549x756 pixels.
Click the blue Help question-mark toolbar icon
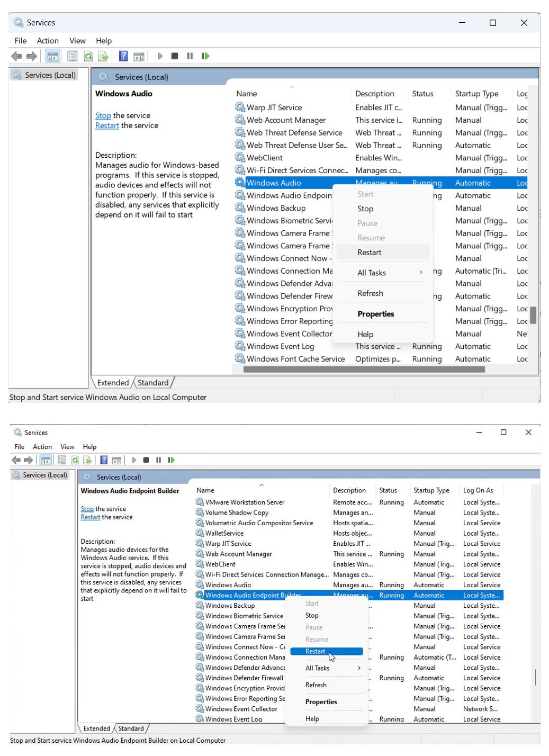click(123, 56)
